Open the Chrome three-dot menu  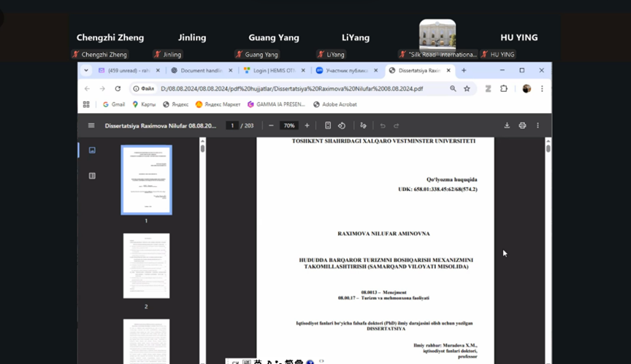pyautogui.click(x=542, y=88)
